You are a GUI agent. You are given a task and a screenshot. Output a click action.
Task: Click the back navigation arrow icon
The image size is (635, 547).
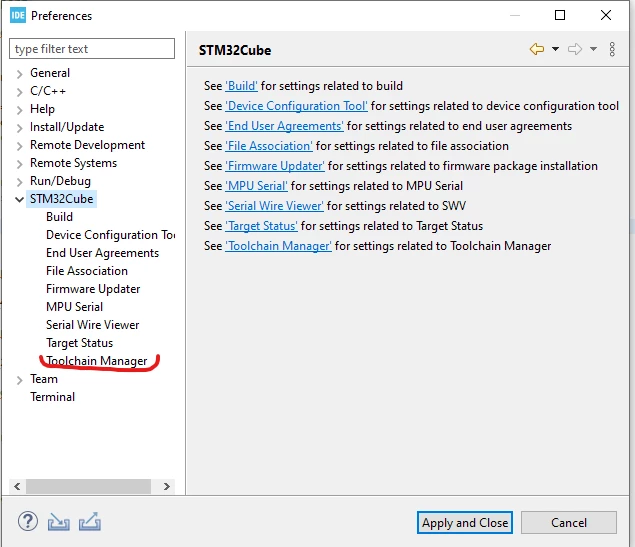pyautogui.click(x=537, y=49)
